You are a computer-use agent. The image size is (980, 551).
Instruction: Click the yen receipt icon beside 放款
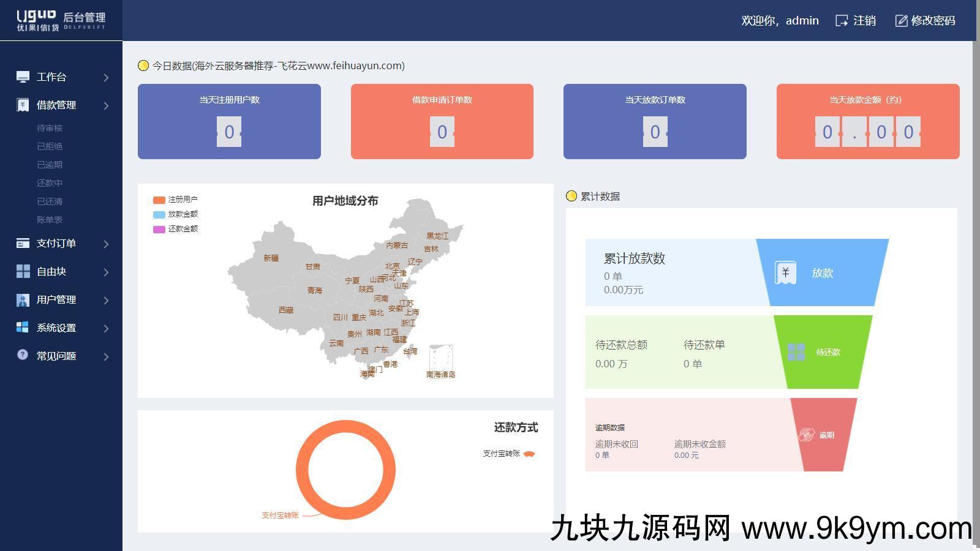click(785, 272)
